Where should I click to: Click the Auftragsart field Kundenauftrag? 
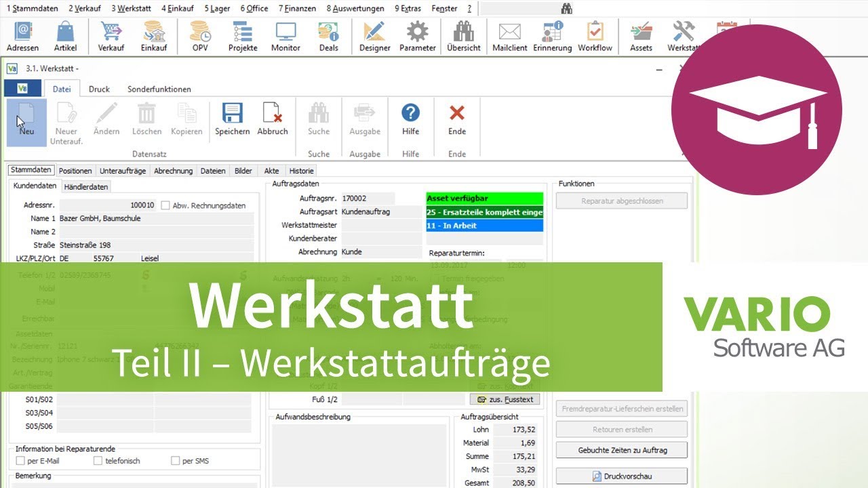(x=381, y=211)
